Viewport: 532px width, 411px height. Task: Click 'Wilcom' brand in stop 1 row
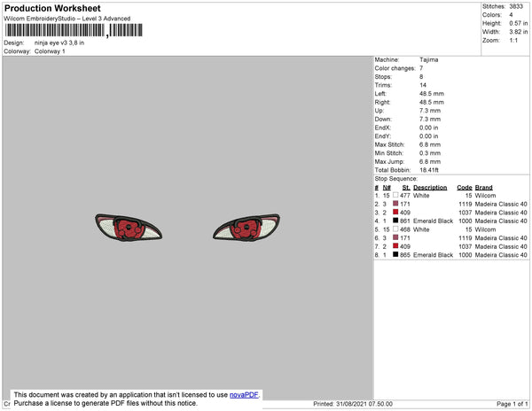click(485, 196)
